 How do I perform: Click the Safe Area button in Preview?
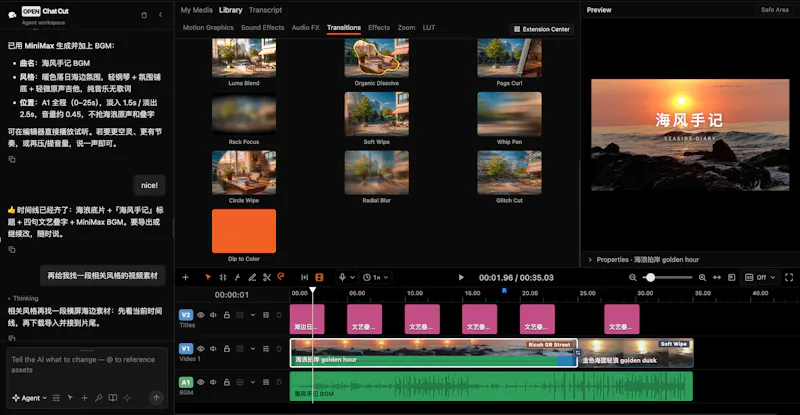pyautogui.click(x=774, y=10)
